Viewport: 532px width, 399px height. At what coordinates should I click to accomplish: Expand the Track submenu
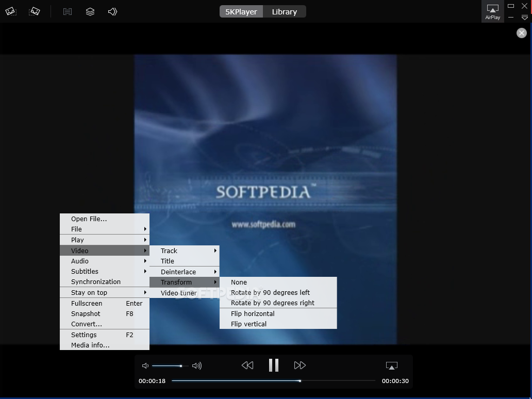[185, 251]
